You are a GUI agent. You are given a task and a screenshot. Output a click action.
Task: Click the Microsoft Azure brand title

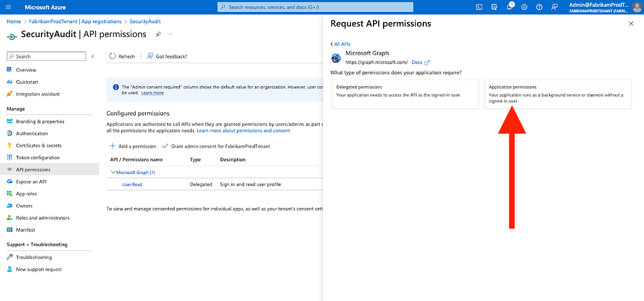pos(45,8)
